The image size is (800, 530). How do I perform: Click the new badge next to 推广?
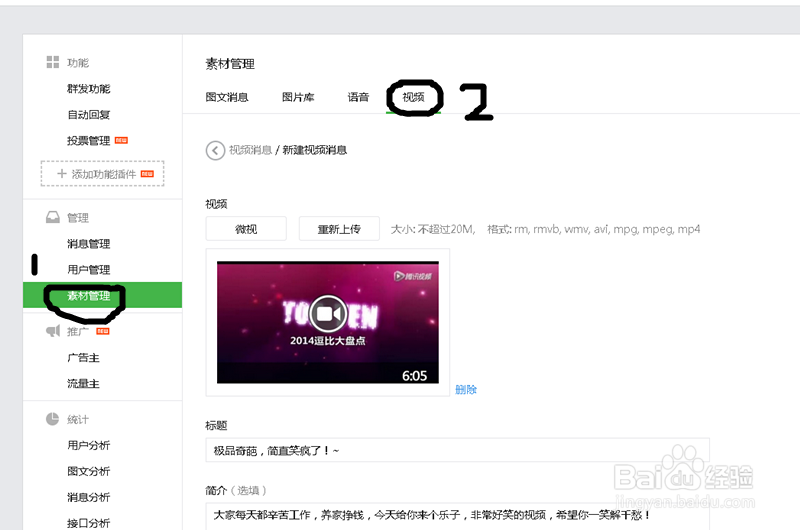coord(103,331)
